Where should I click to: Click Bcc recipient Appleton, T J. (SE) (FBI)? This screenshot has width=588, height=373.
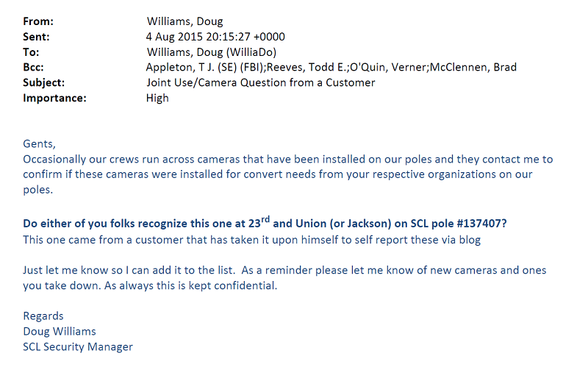pos(205,68)
